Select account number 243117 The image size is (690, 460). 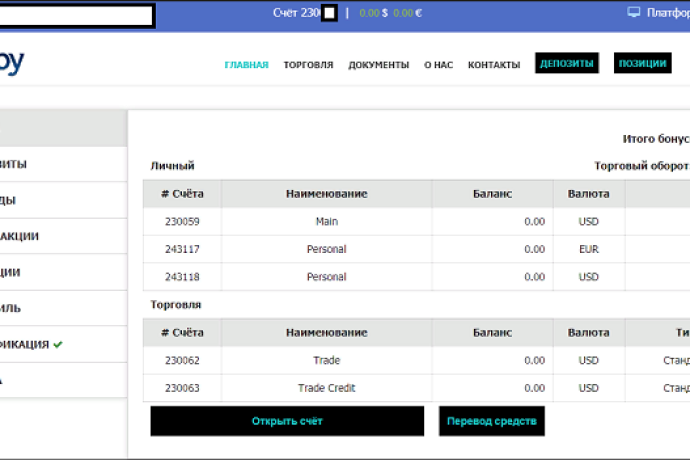click(x=182, y=249)
